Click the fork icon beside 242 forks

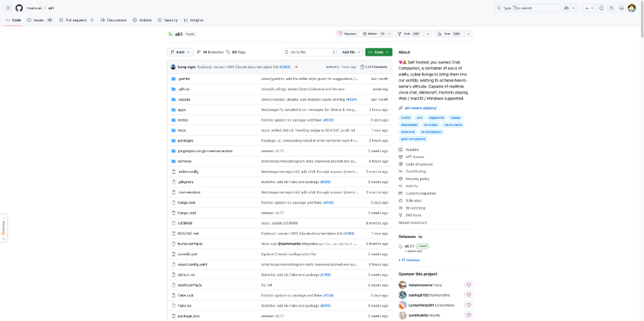click(x=401, y=215)
